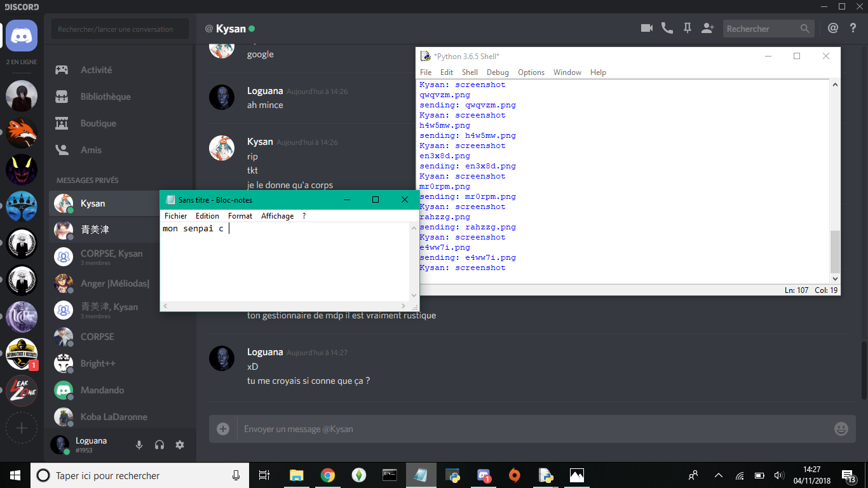This screenshot has width=868, height=488.
Task: Open the emoji picker
Action: [x=841, y=429]
